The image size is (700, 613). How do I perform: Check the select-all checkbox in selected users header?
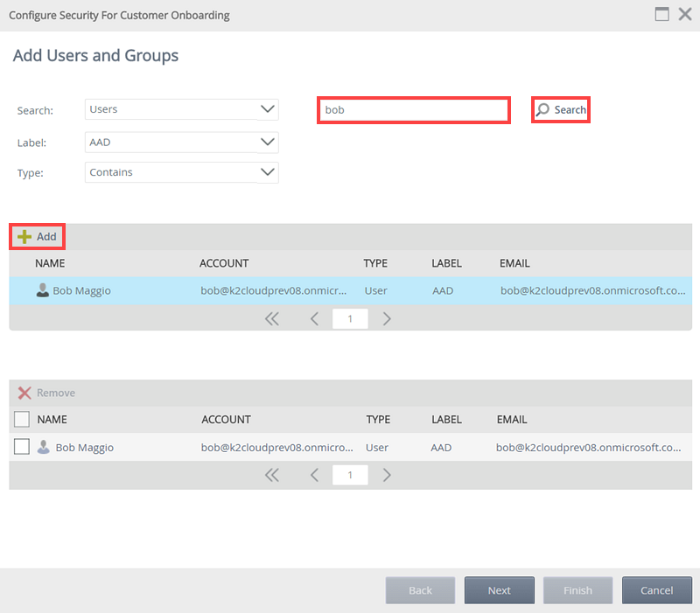[x=22, y=420]
